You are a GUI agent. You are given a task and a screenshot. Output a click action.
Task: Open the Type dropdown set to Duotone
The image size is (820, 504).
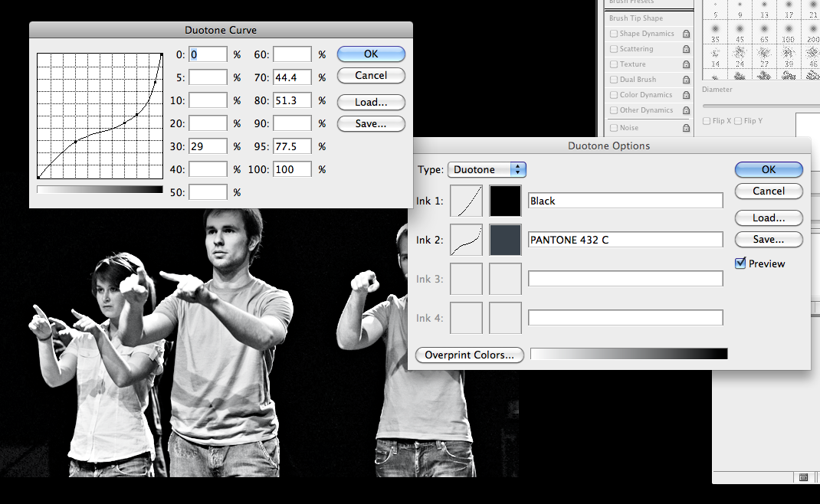pos(487,169)
